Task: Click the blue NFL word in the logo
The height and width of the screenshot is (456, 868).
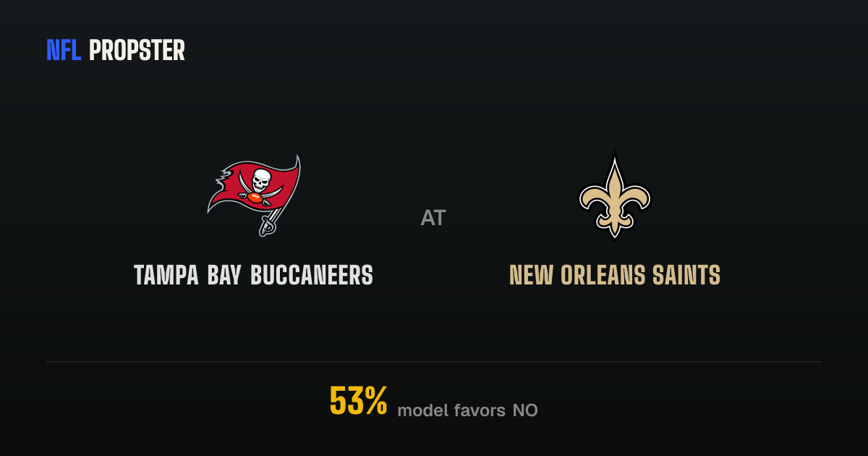Action: point(64,51)
